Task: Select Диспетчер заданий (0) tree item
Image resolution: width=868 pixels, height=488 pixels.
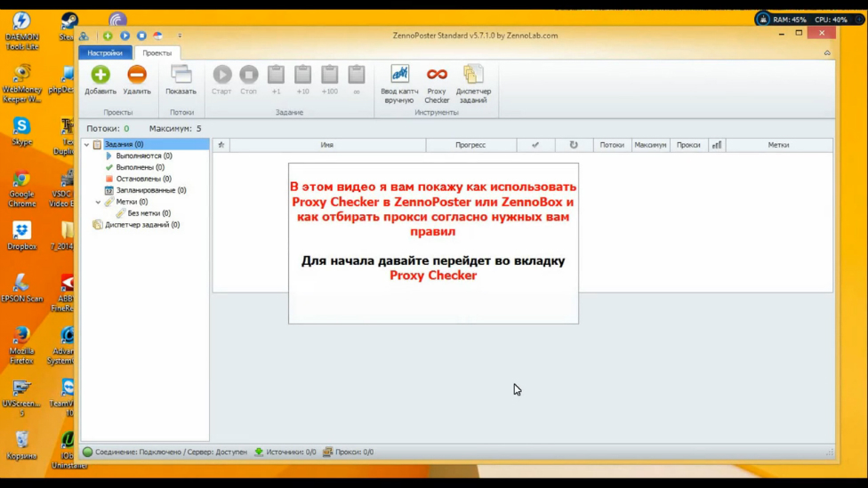Action: [142, 225]
